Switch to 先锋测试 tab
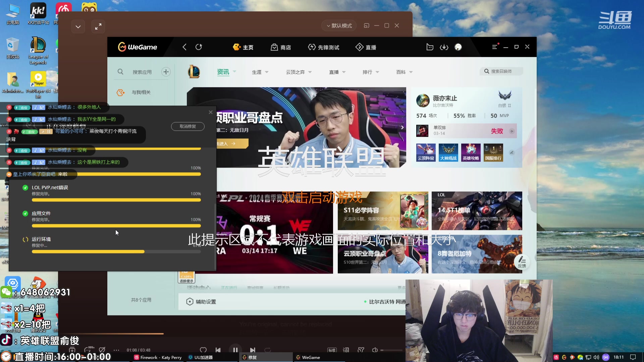The width and height of the screenshot is (644, 362). [x=324, y=47]
